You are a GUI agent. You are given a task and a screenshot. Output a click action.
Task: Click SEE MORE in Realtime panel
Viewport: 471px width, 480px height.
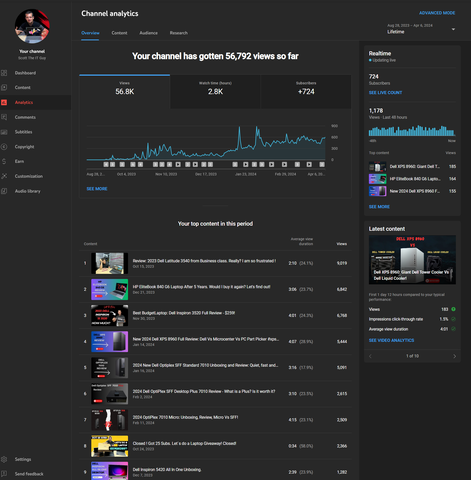379,207
